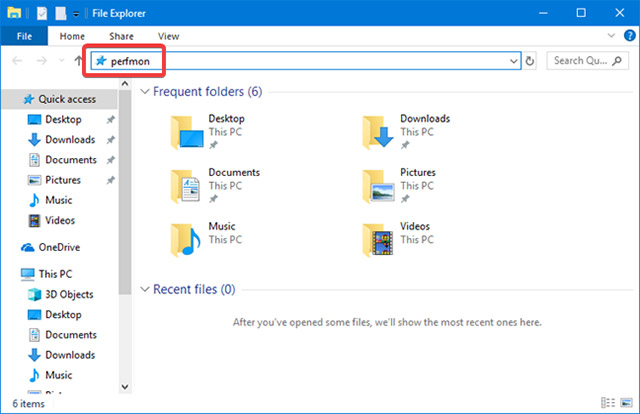Click the pin icon beside sidebar Desktop
The image size is (640, 414).
(111, 120)
